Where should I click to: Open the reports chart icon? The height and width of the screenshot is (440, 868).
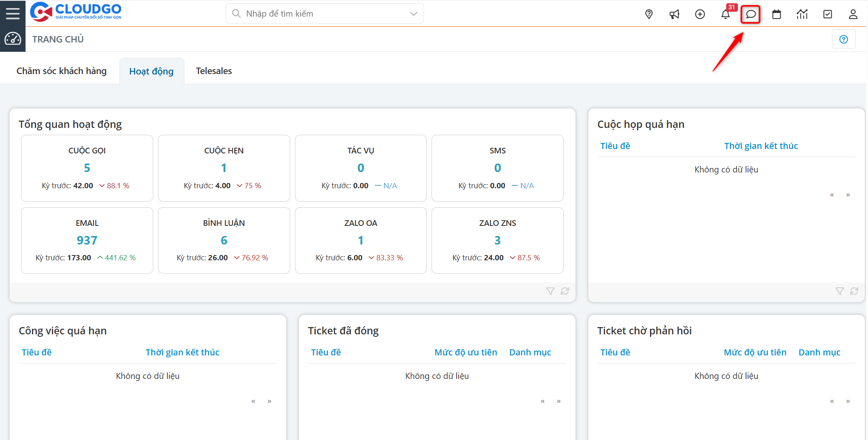pyautogui.click(x=802, y=14)
